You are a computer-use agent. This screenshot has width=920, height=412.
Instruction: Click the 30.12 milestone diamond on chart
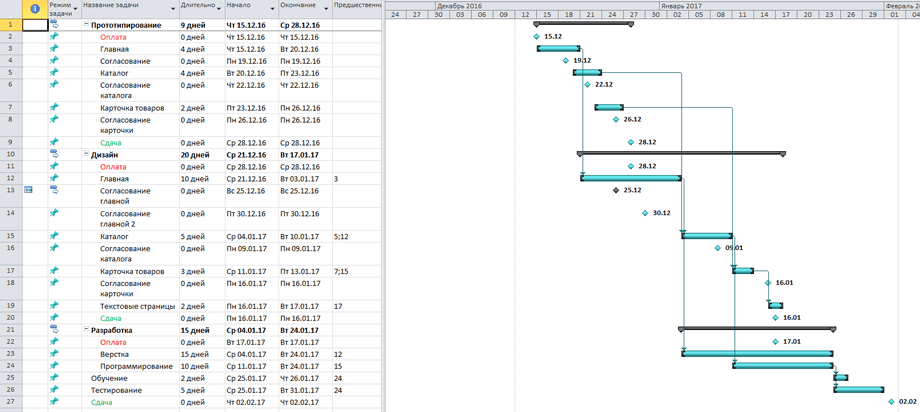point(645,213)
